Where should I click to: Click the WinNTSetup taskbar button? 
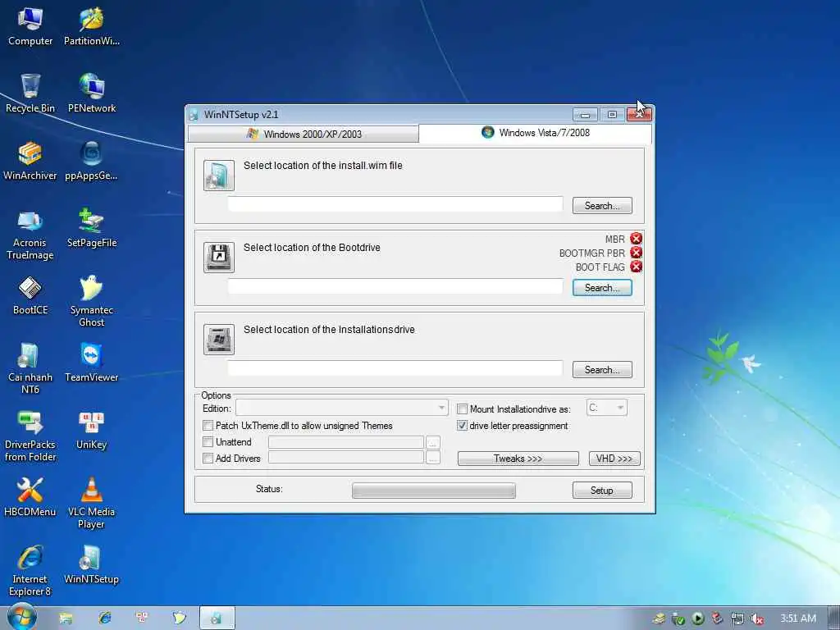[217, 619]
